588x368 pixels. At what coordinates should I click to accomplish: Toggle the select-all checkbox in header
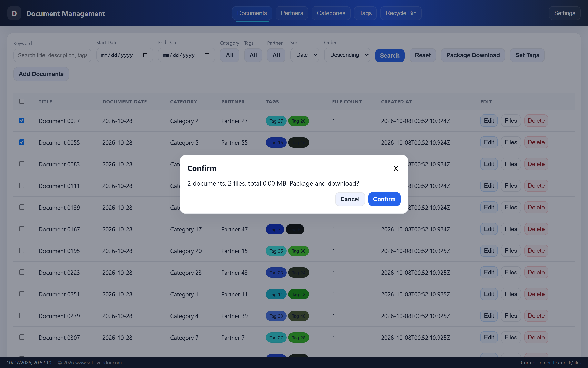tap(22, 101)
